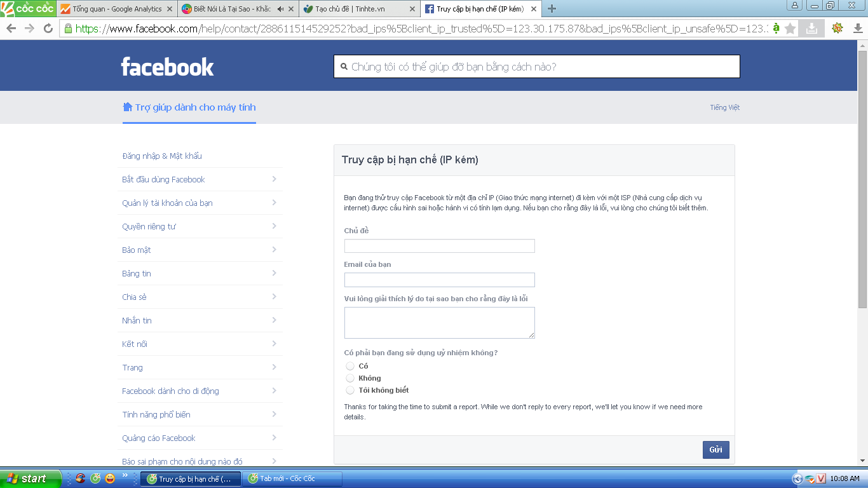Go back using the browser back arrow
Image resolution: width=868 pixels, height=488 pixels.
pyautogui.click(x=11, y=29)
